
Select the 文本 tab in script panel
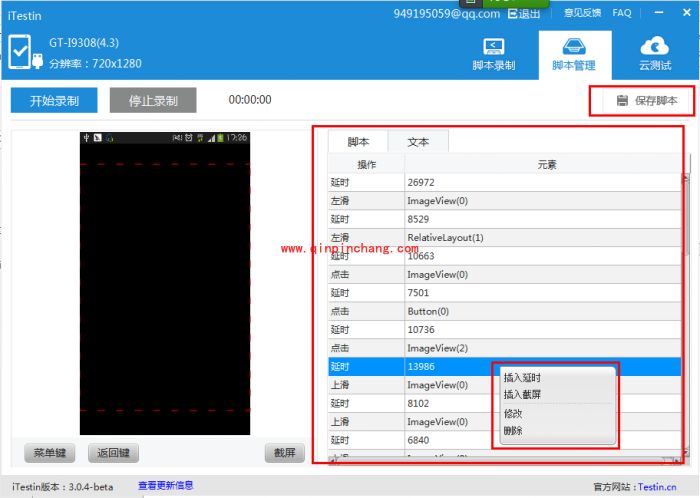pyautogui.click(x=418, y=142)
